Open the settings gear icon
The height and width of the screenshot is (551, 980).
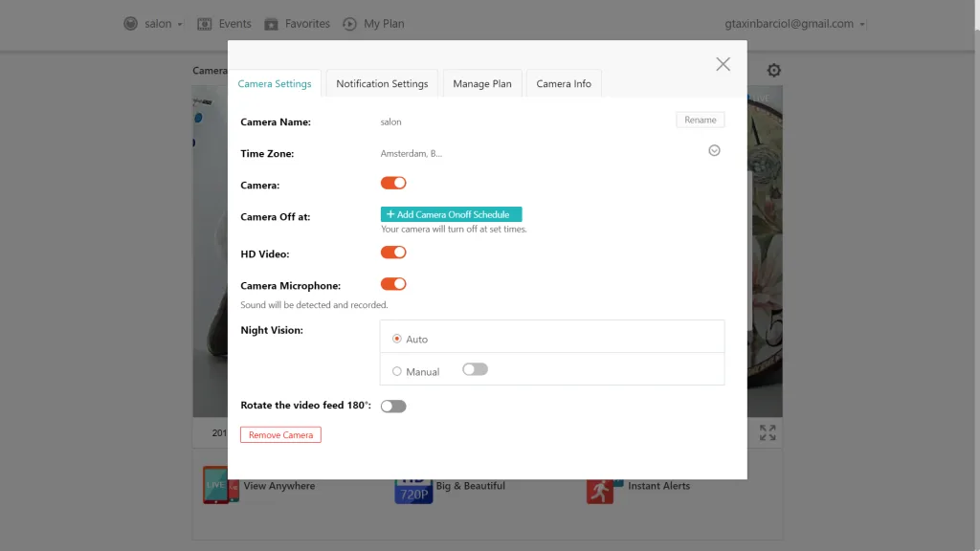pos(773,71)
